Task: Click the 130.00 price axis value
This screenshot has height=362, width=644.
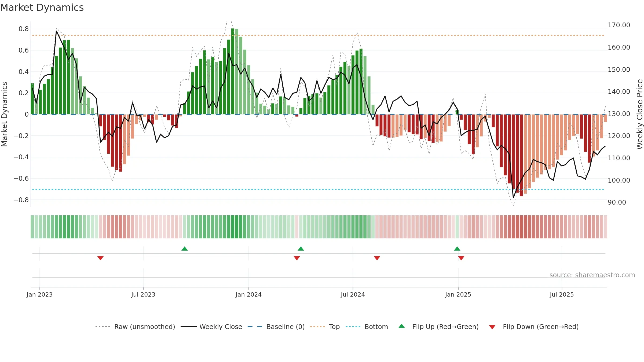Action: (x=619, y=114)
